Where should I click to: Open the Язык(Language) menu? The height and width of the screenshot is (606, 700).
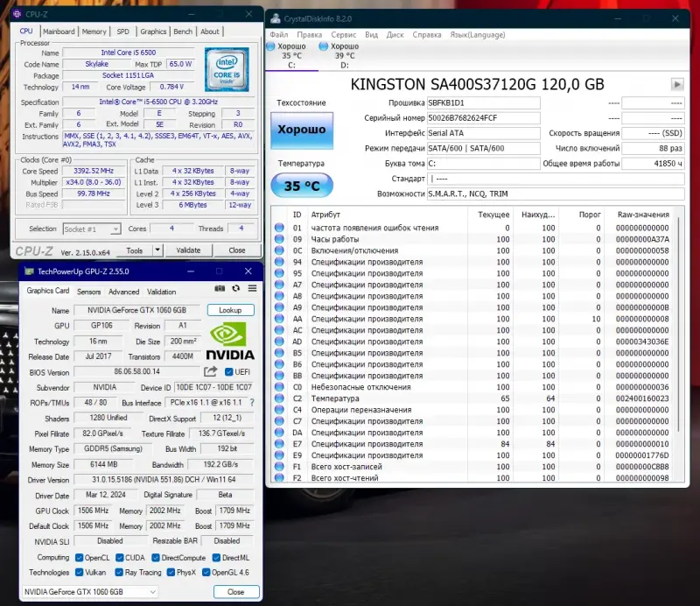coord(477,34)
